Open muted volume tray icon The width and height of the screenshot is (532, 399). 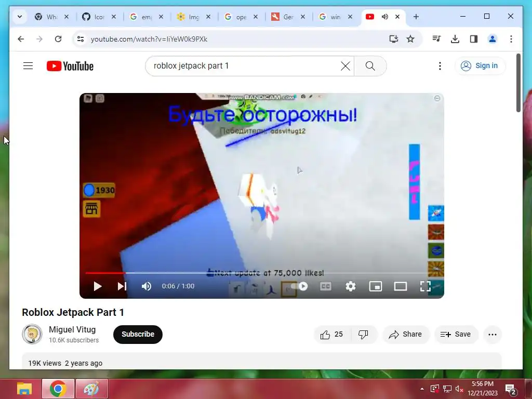pyautogui.click(x=459, y=389)
